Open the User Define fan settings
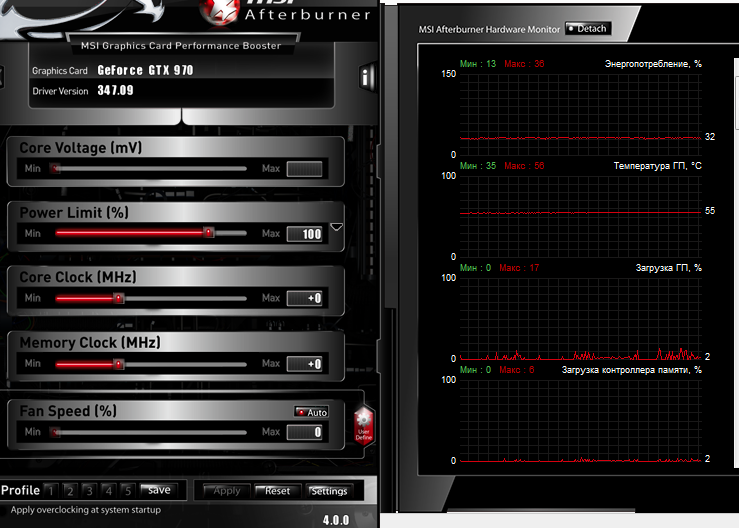 (x=363, y=426)
